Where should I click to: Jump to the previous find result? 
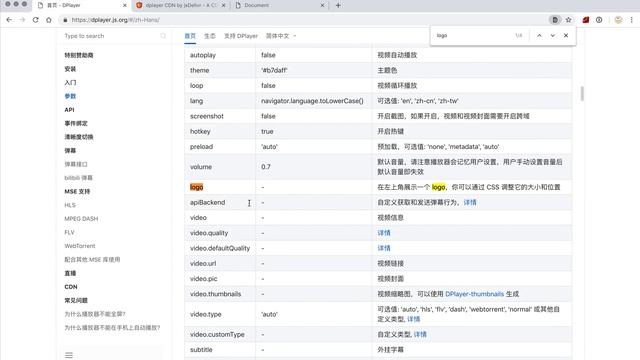[539, 36]
